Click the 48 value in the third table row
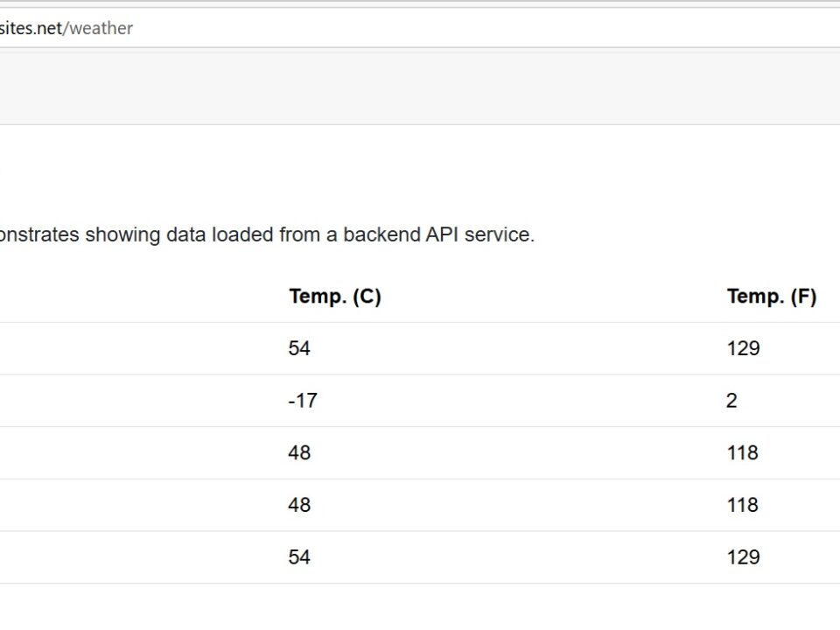This screenshot has width=840, height=630. tap(299, 452)
